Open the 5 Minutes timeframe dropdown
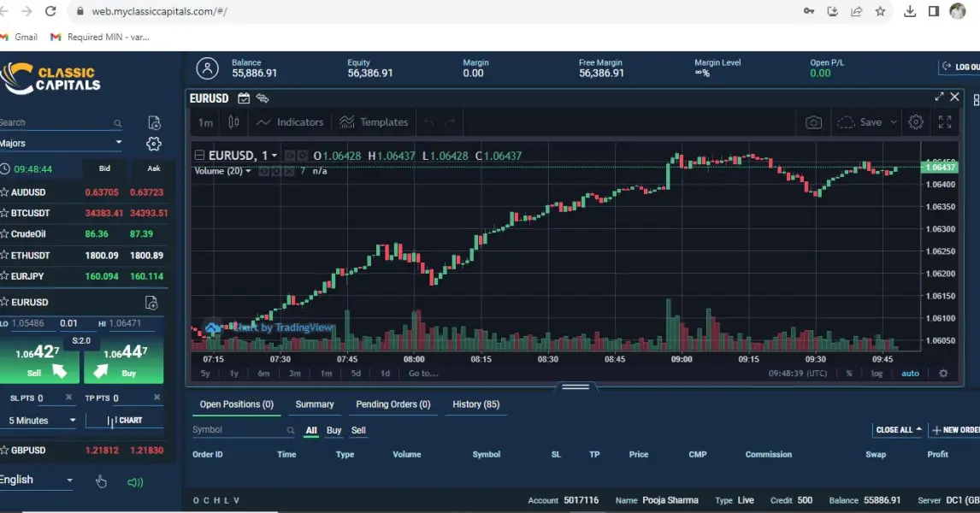Screen dimensions: 980x513 point(42,421)
